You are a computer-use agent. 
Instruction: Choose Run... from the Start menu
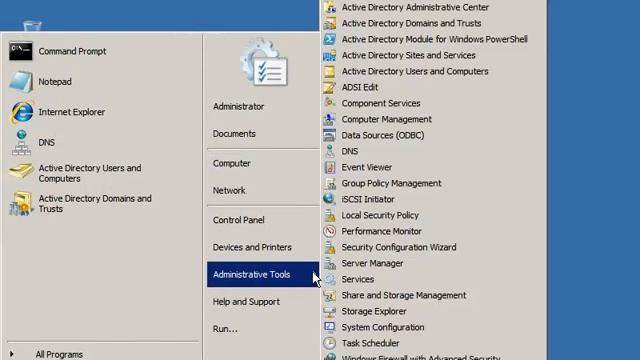(225, 329)
